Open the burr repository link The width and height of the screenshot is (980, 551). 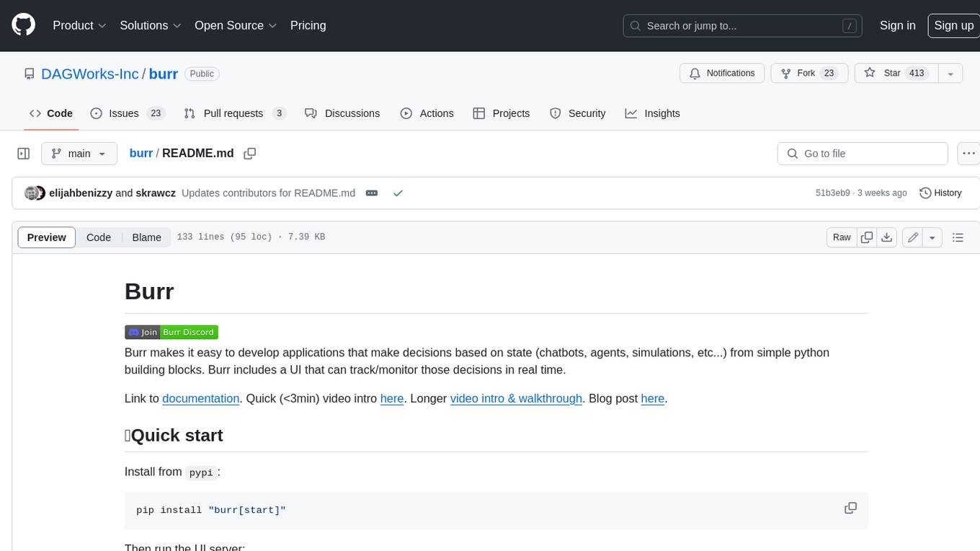click(x=164, y=74)
